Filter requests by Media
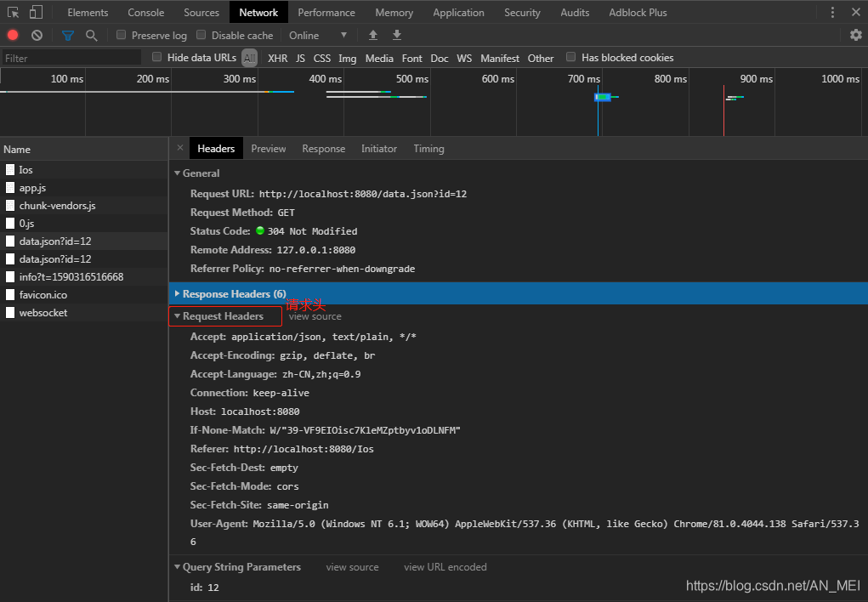The image size is (868, 602). tap(379, 58)
